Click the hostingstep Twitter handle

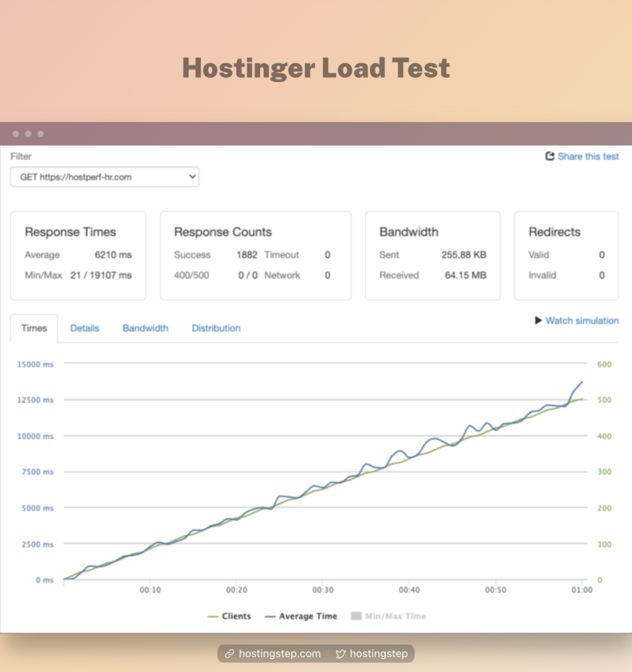pyautogui.click(x=379, y=654)
